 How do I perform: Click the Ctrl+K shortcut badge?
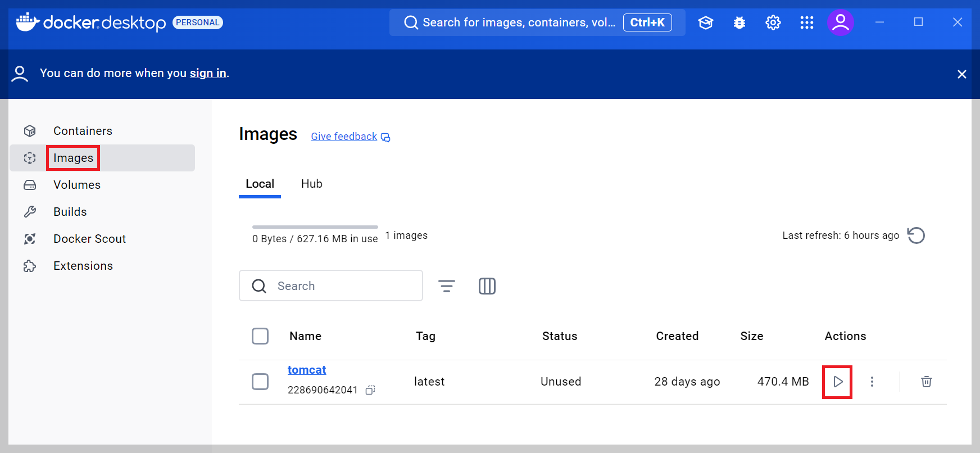[647, 22]
